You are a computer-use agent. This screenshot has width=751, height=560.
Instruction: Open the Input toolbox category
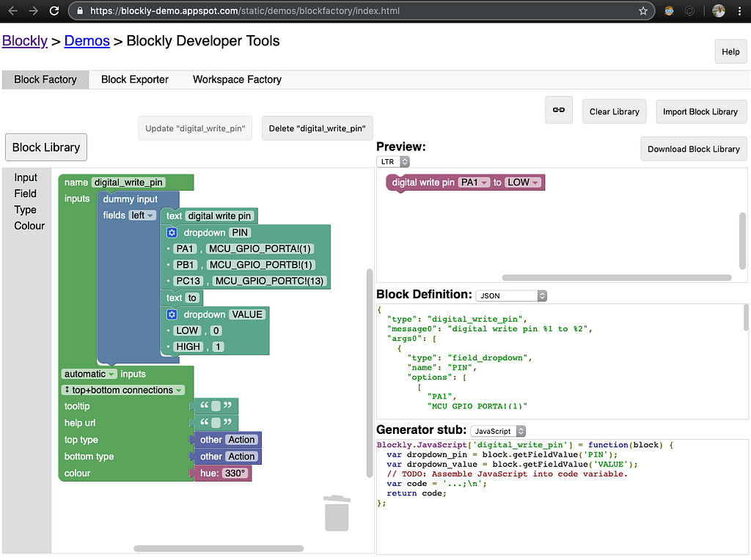coord(26,177)
